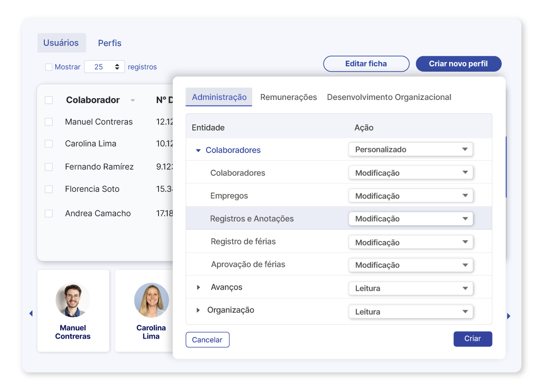
Task: Click the right carousel navigation arrow
Action: pos(509,315)
